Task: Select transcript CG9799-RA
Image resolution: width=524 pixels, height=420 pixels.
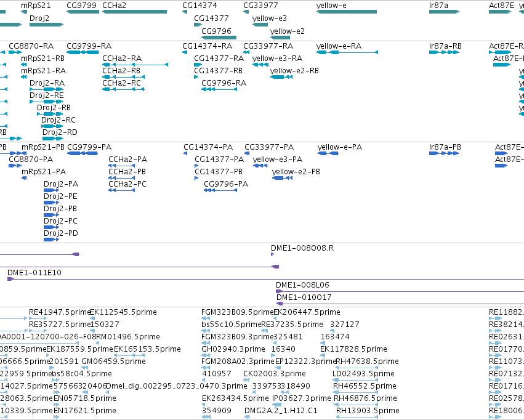Action: tap(83, 52)
